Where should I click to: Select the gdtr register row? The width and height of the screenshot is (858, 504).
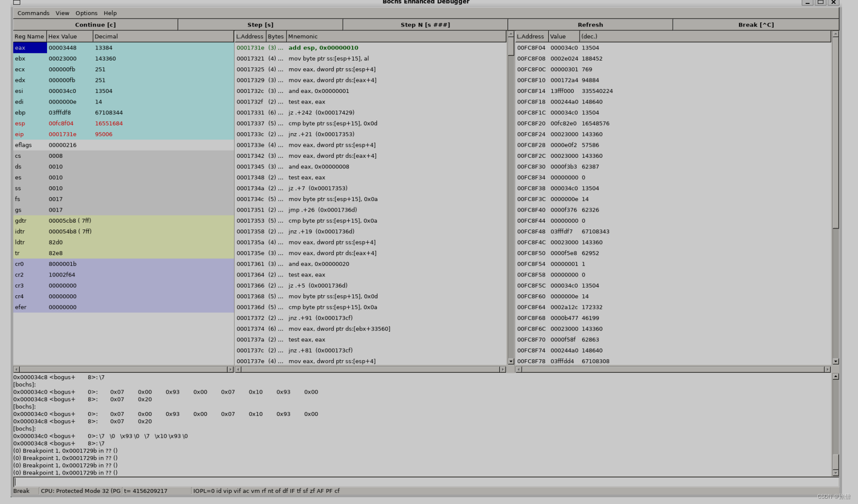pyautogui.click(x=124, y=221)
